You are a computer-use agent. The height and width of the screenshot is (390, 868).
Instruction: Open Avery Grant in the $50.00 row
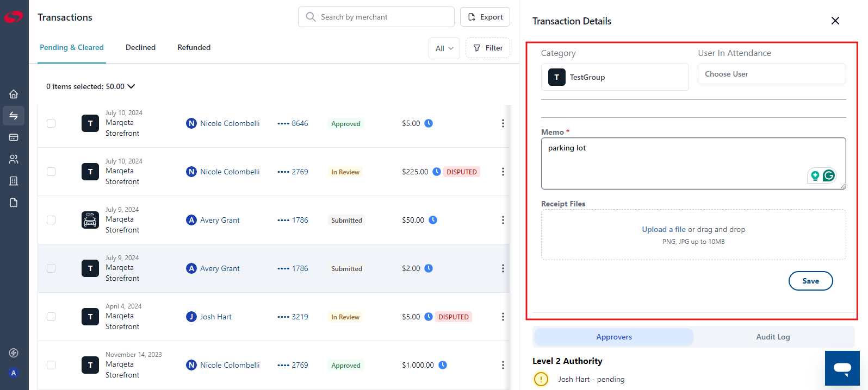220,220
